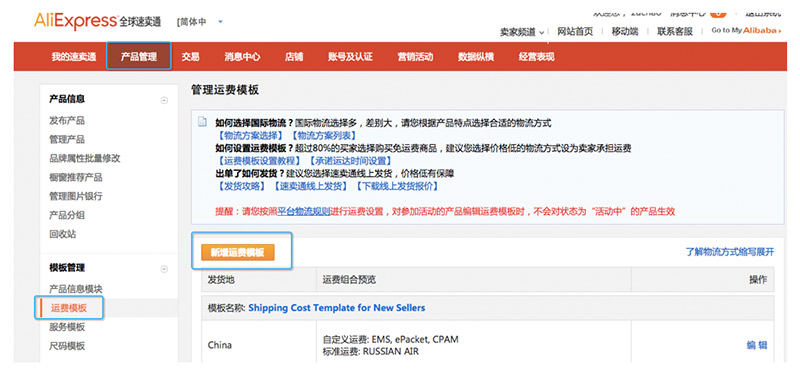800x376 pixels.
Task: Open the language dropdown 简体中
Action: 200,22
